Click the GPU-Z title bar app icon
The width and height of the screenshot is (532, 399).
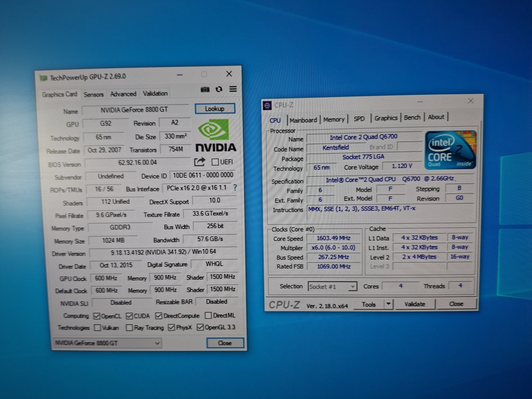pos(43,78)
